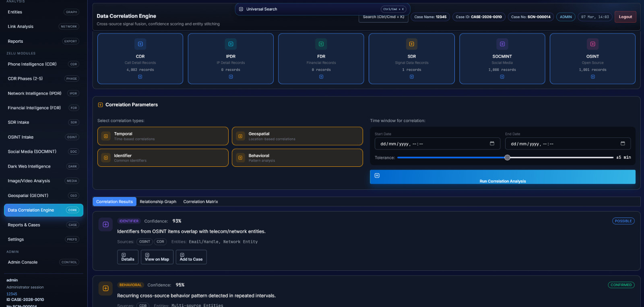Click the SOCMINT Social Media card icon

[502, 44]
